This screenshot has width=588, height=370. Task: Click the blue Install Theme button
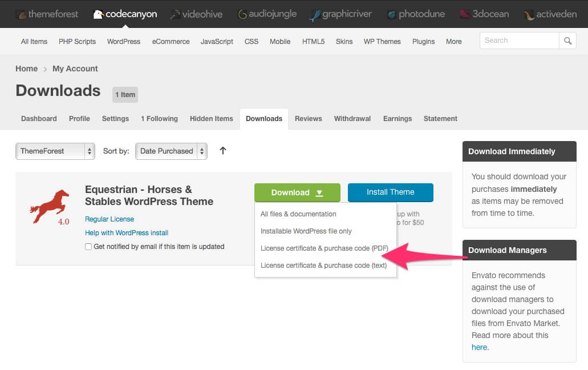(x=390, y=192)
